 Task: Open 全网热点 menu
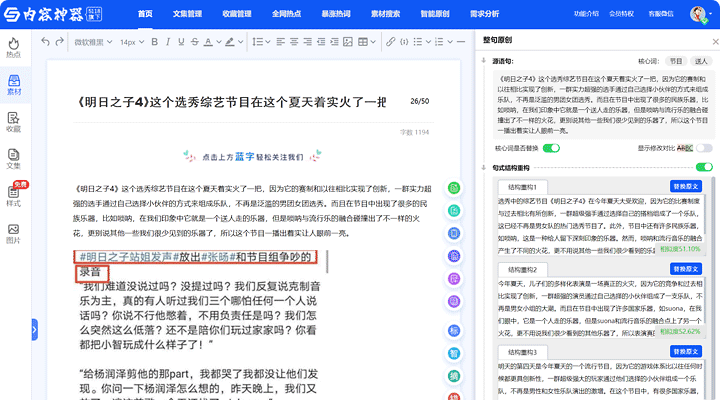point(286,14)
